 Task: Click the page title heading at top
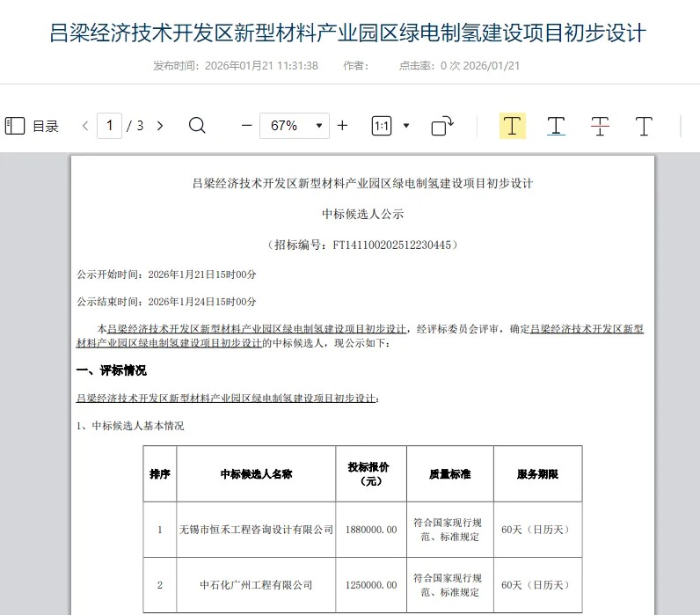click(x=350, y=33)
